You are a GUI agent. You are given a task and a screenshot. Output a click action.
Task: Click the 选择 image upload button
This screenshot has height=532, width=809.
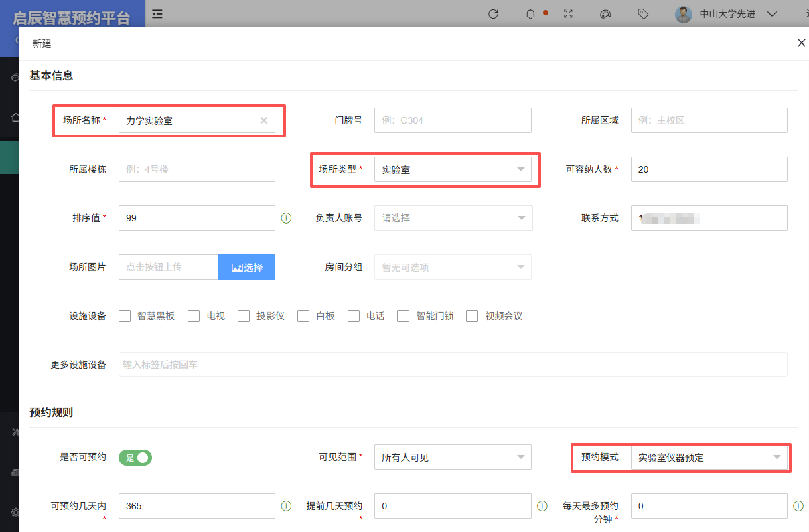246,267
